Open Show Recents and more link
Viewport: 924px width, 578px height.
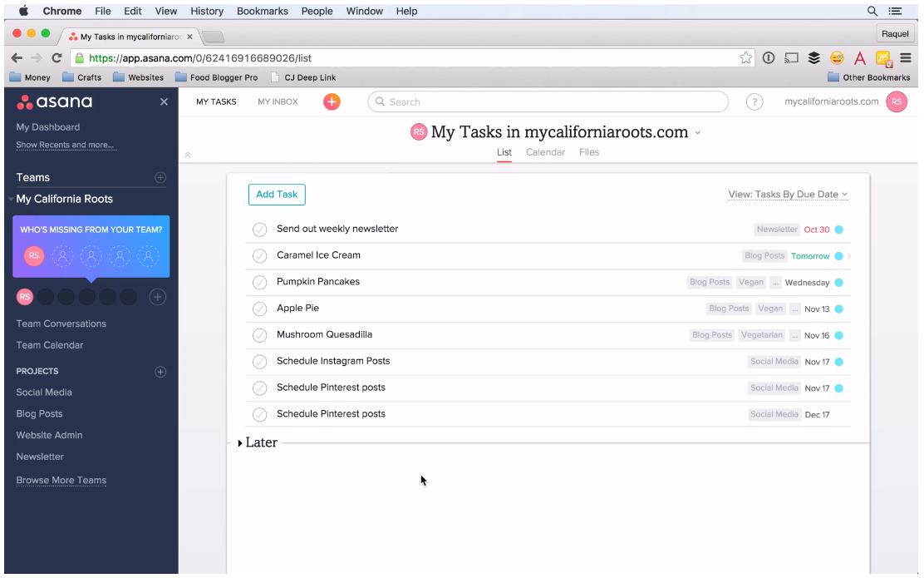click(x=65, y=145)
